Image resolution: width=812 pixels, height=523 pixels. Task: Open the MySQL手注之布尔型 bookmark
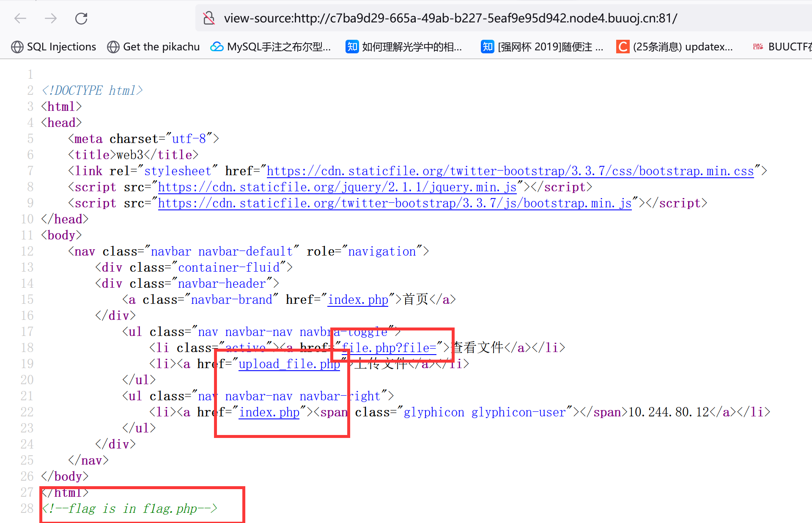point(271,47)
